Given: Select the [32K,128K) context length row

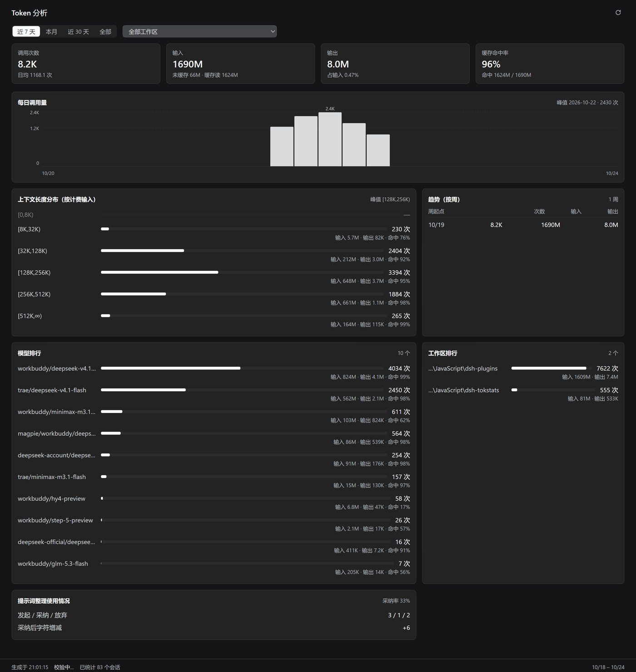Looking at the screenshot, I should click(x=214, y=255).
